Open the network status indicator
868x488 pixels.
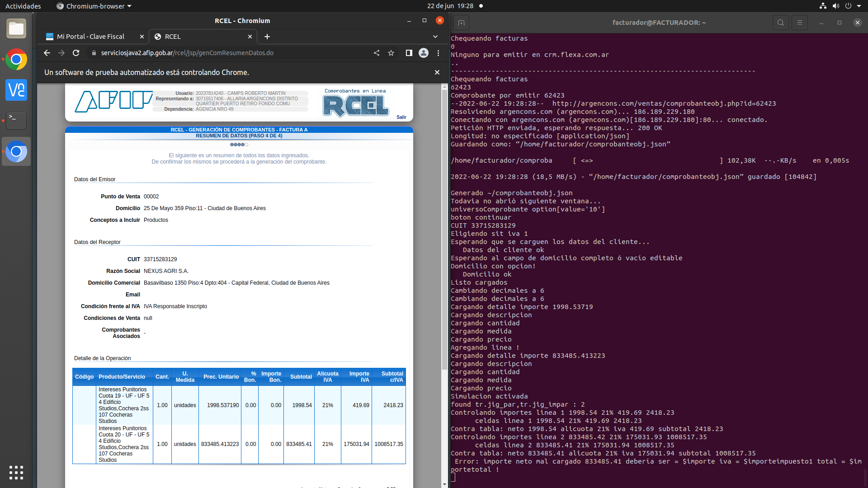(x=823, y=6)
